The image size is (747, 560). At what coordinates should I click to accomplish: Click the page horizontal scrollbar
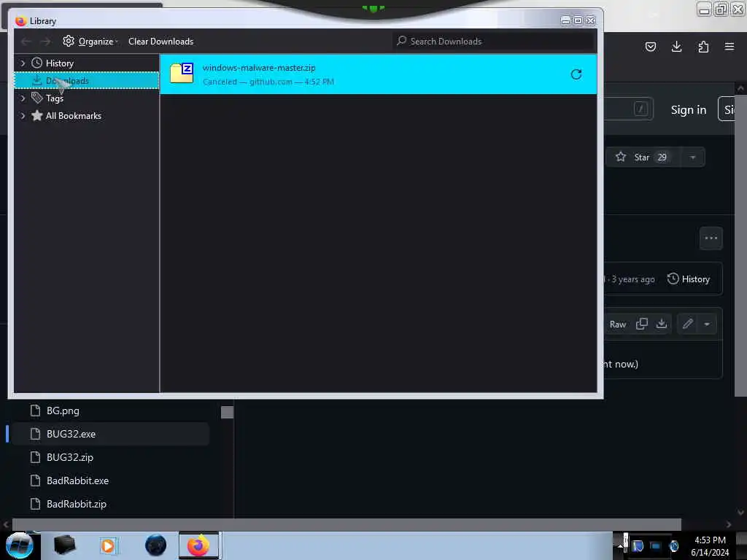(347, 524)
